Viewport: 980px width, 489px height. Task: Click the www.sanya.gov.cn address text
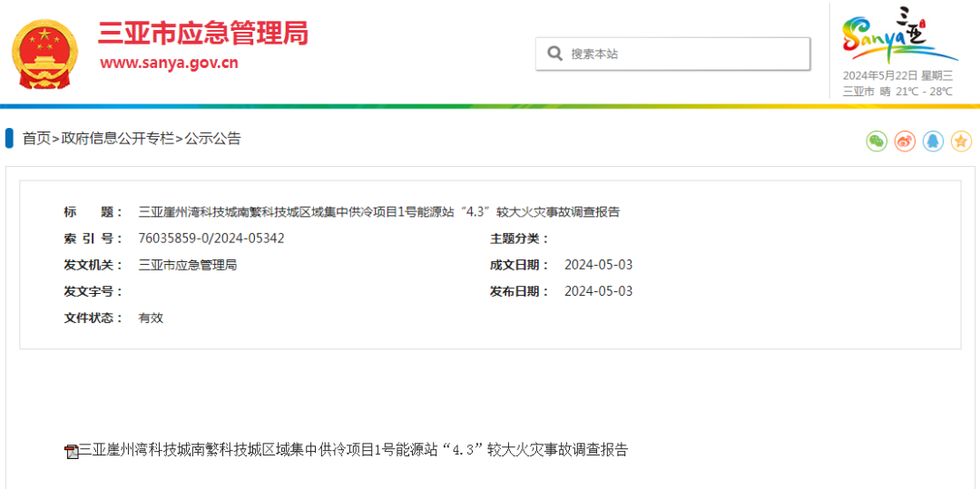coord(169,64)
